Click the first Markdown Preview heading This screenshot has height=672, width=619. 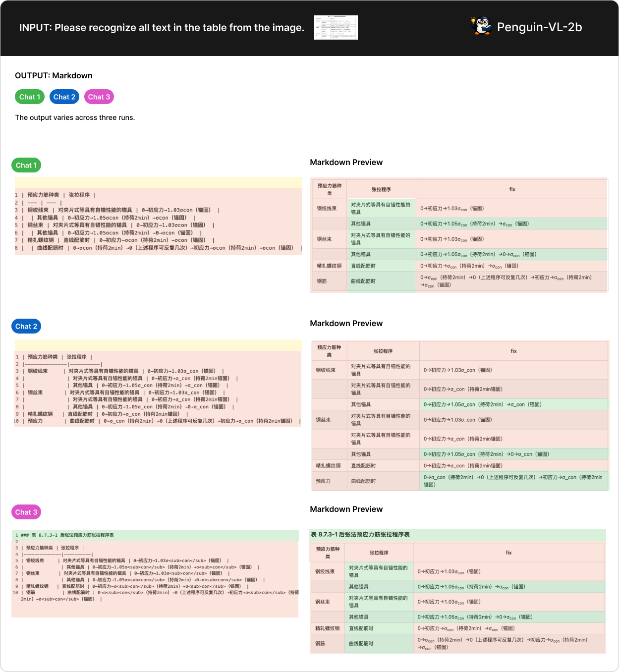tap(346, 163)
